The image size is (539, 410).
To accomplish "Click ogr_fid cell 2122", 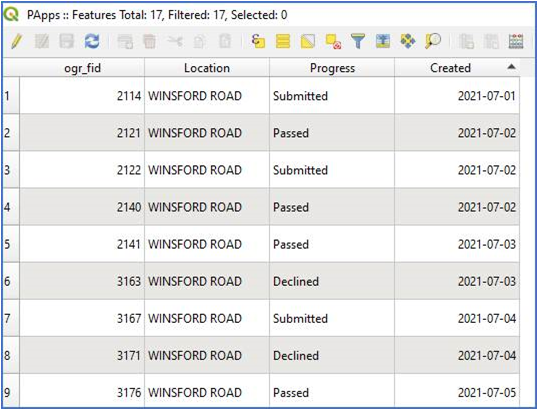I will pos(82,170).
